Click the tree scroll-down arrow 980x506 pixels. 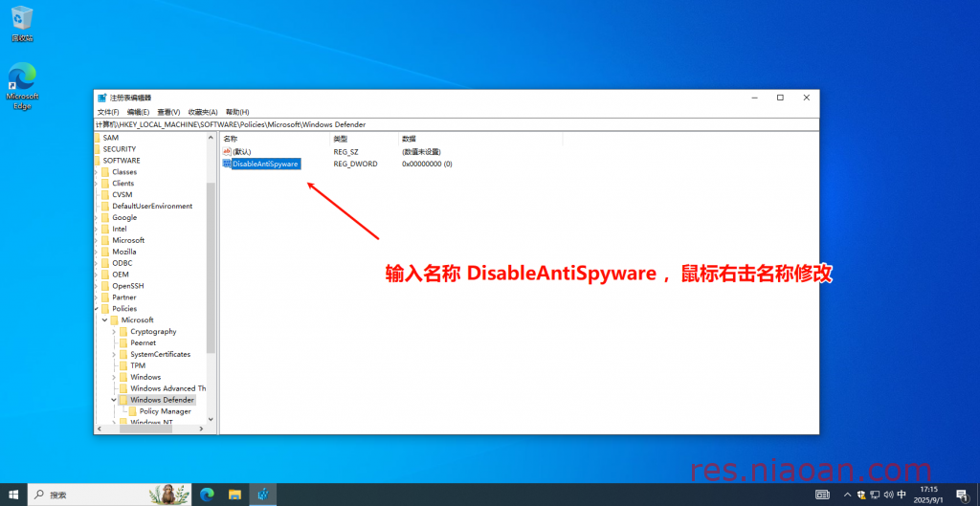(211, 419)
